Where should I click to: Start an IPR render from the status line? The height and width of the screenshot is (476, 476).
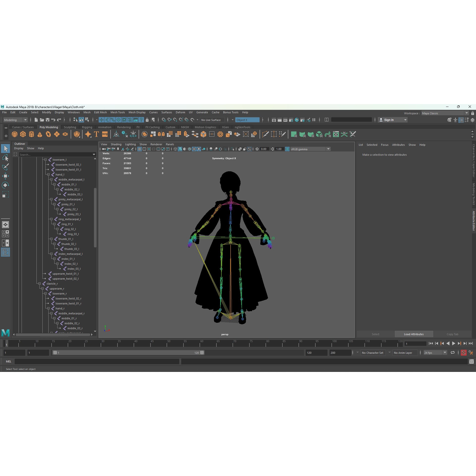click(x=285, y=120)
